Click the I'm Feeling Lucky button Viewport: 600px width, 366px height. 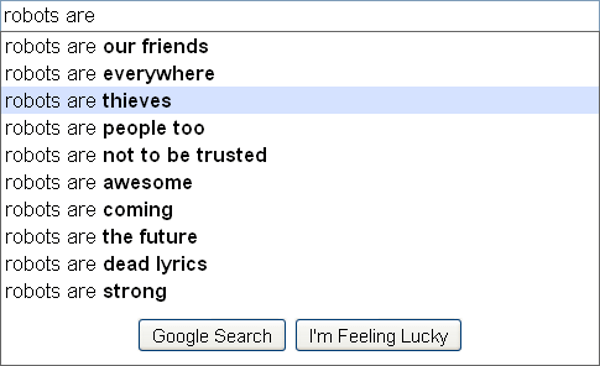[x=378, y=335]
